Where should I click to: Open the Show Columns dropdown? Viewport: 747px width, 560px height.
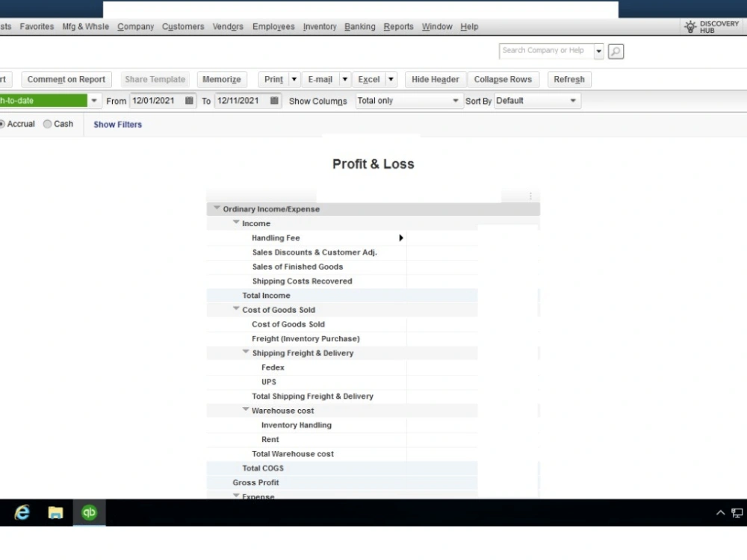[x=455, y=100]
